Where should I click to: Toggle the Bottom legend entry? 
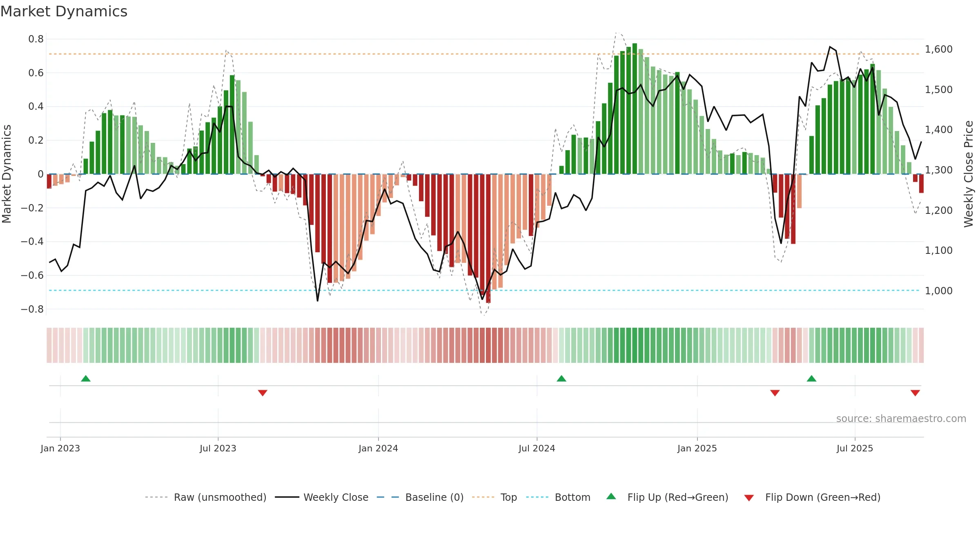558,497
